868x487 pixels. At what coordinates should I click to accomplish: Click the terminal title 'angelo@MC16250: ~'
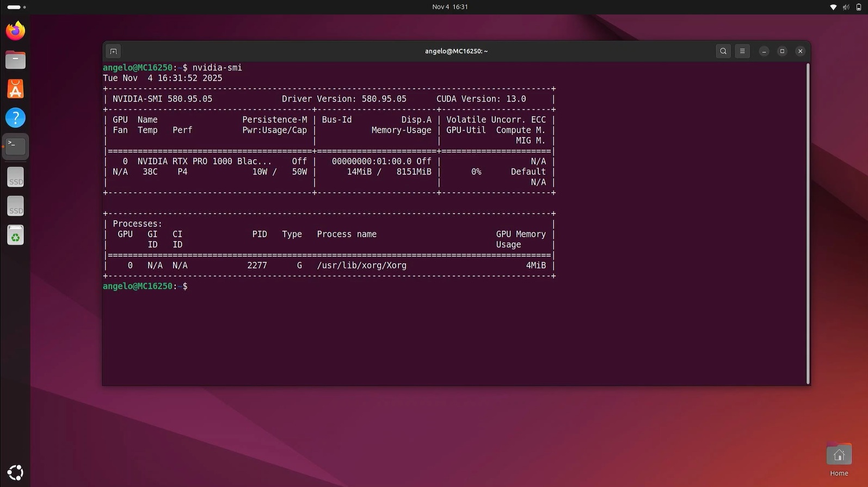[456, 51]
